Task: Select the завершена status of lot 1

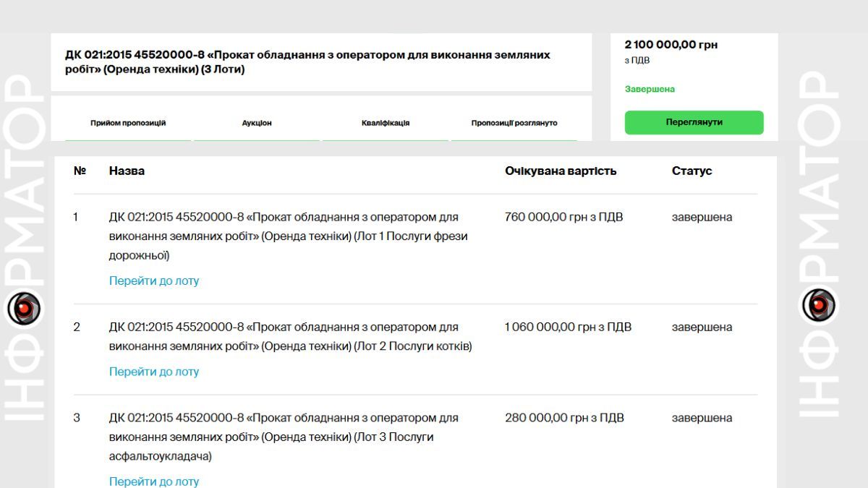Action: click(x=702, y=216)
